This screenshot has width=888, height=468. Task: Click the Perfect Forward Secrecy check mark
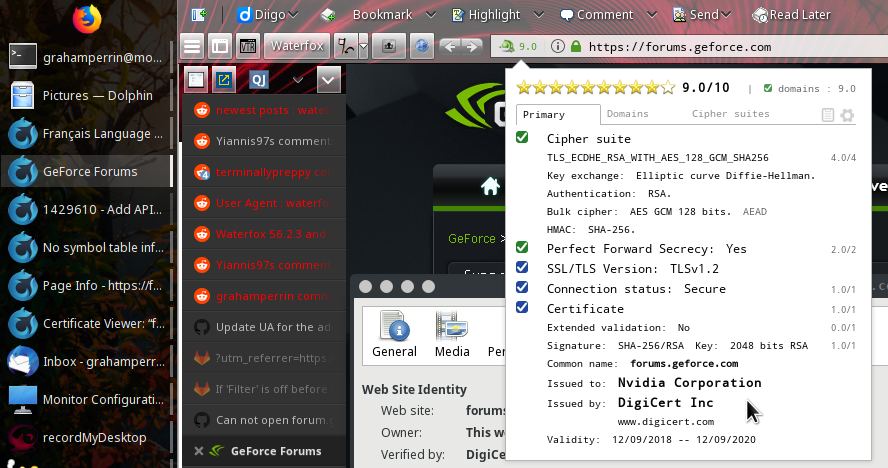[x=522, y=248]
